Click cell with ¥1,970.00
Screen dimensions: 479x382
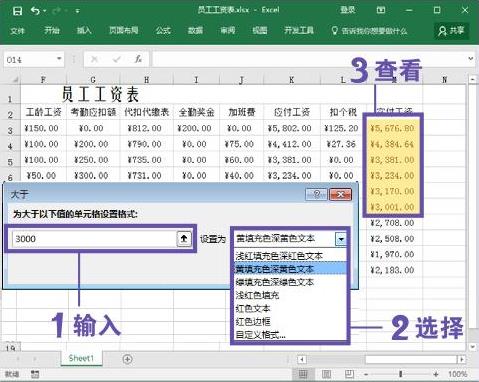392,254
